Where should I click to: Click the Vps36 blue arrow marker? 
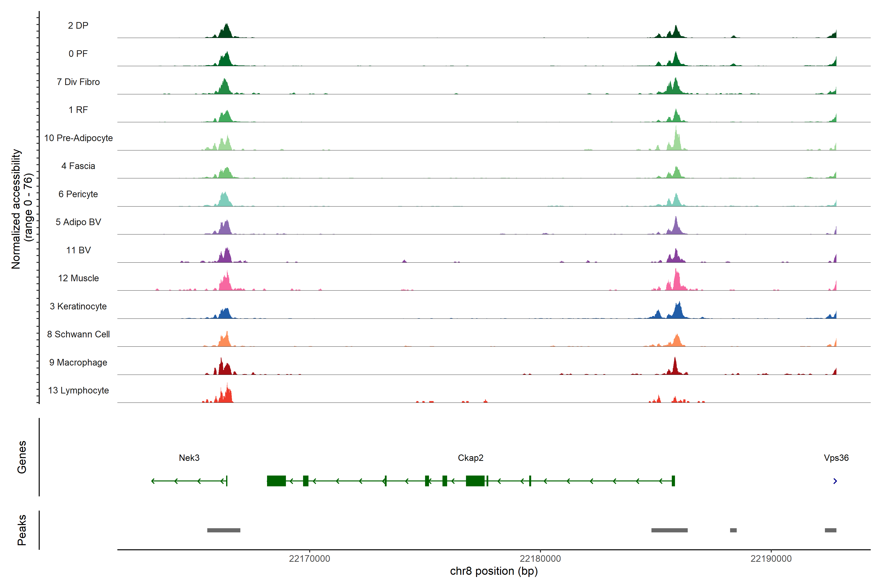[x=835, y=481]
